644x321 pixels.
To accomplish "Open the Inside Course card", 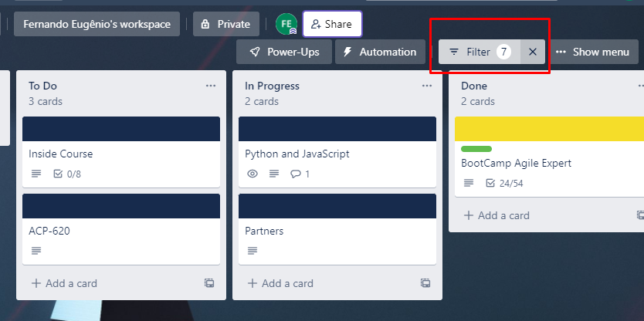I will (x=121, y=152).
